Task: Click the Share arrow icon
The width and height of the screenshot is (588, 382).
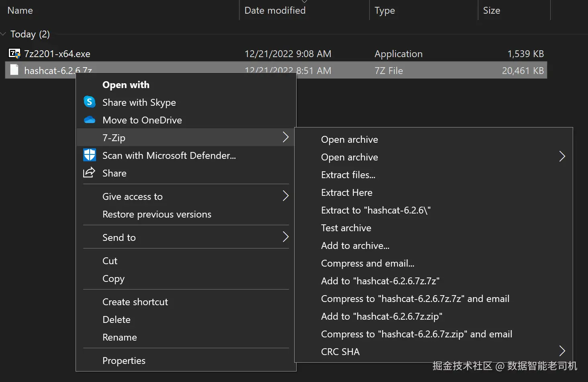Action: coord(89,173)
